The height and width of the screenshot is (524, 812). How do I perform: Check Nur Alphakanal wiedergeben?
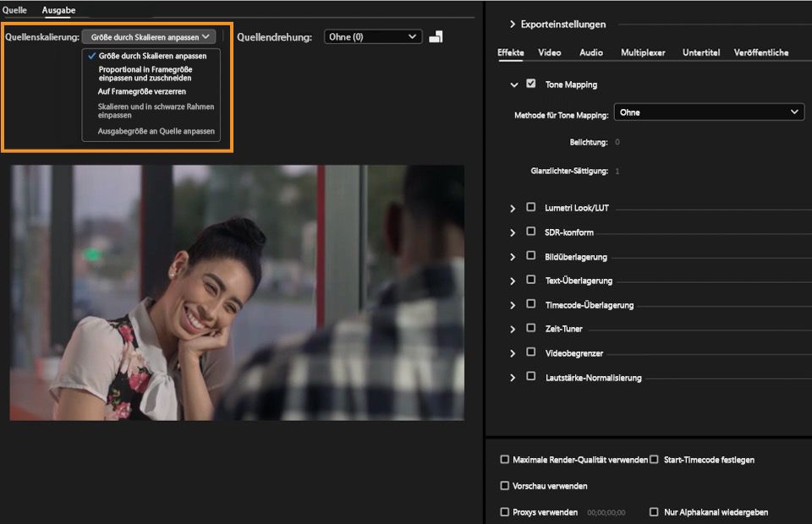(654, 512)
